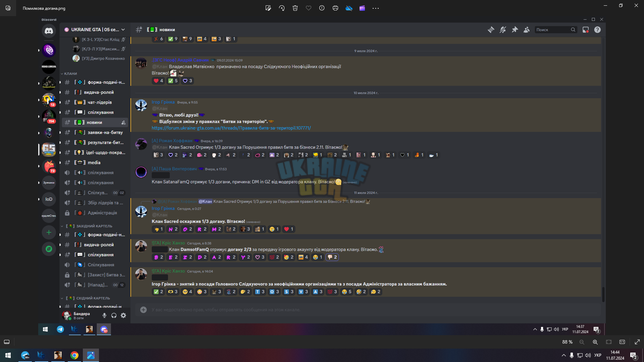Open the file info icon in Photos

(x=322, y=8)
